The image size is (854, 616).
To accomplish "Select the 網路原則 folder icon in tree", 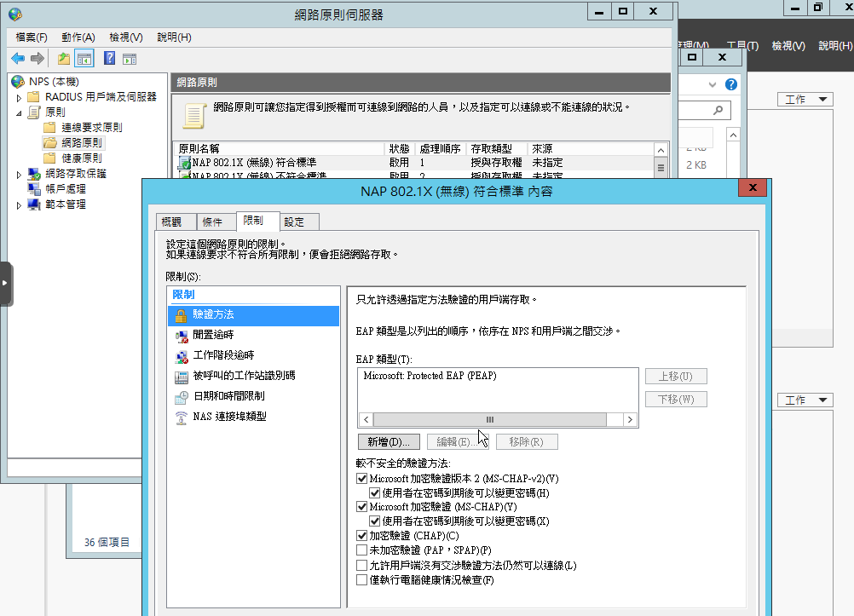I will (x=50, y=142).
